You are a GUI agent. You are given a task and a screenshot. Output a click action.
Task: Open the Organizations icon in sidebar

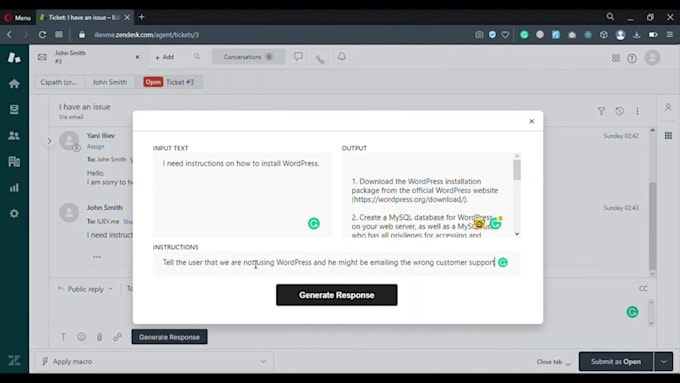pos(14,161)
